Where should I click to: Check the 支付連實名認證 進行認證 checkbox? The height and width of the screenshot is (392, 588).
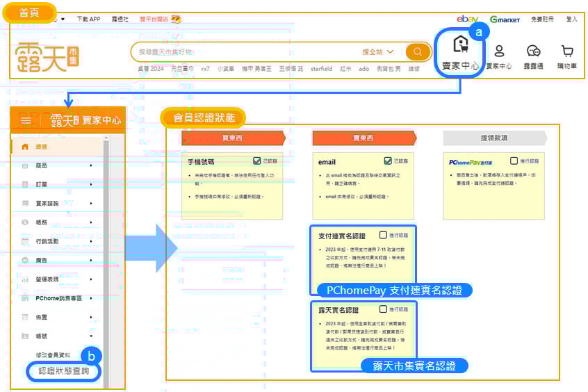click(x=383, y=235)
